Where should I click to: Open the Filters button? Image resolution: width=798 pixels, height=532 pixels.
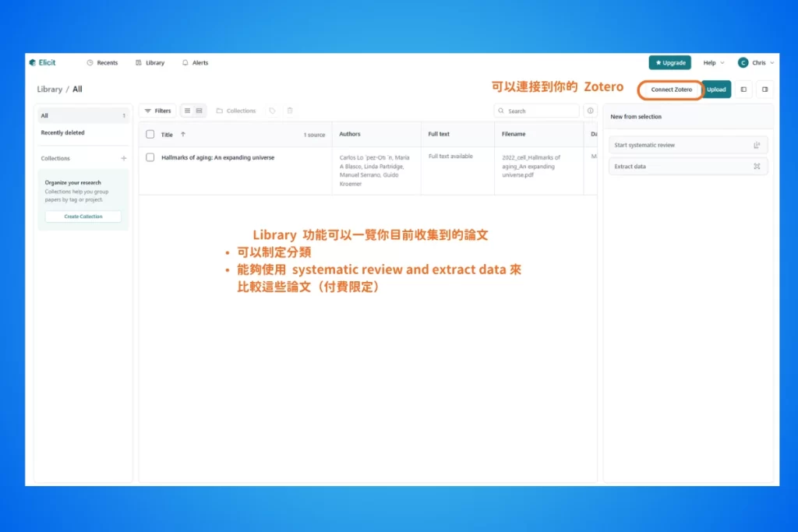[157, 111]
